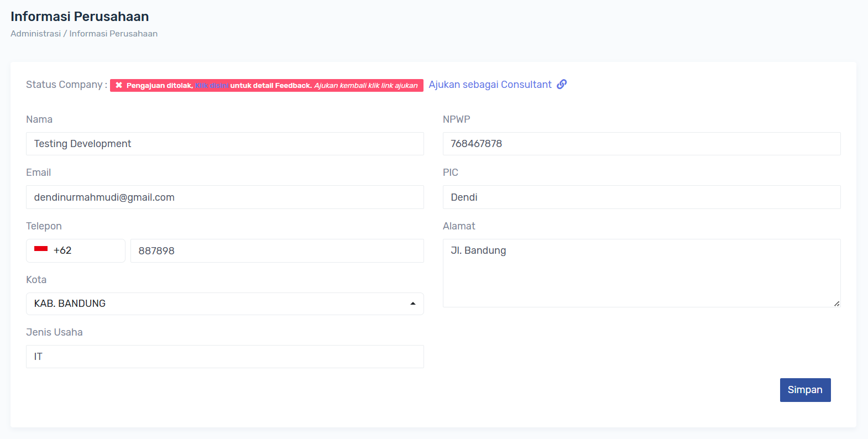The image size is (868, 439).
Task: Click 'Ajukan kembali klik link ajukan' badge text
Action: pos(366,86)
